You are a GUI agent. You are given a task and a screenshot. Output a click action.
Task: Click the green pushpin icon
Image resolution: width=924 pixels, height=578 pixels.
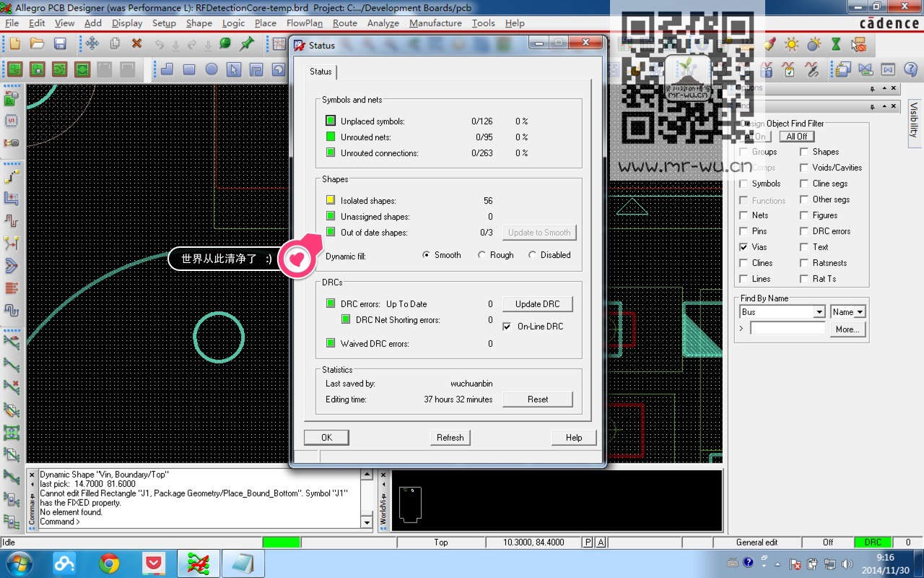pyautogui.click(x=247, y=44)
